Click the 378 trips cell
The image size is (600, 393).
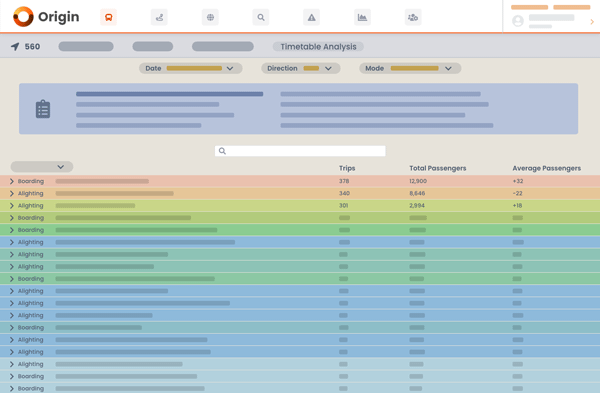(x=344, y=181)
